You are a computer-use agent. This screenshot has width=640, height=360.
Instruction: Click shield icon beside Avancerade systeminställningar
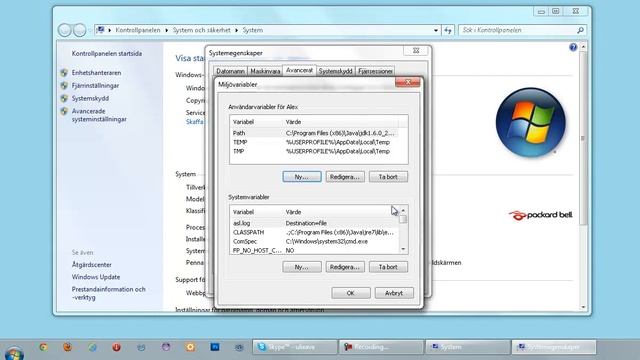pos(64,111)
